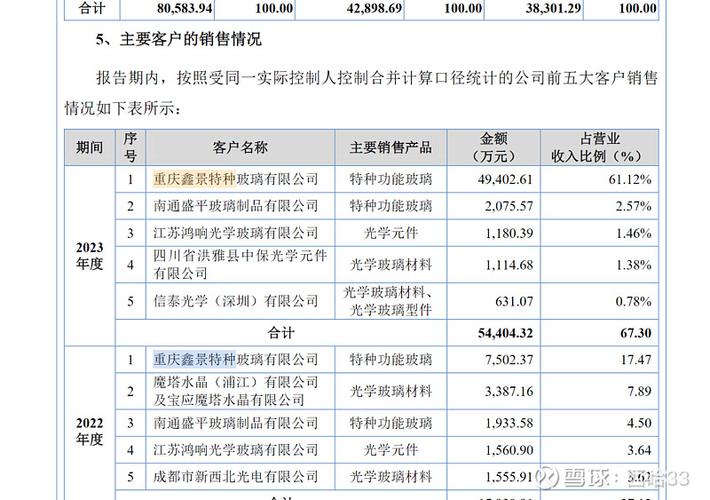Screen dimensions: 710x500
Task: Click 特种功能玻璃 in the 1,933.58 row
Action: click(390, 423)
